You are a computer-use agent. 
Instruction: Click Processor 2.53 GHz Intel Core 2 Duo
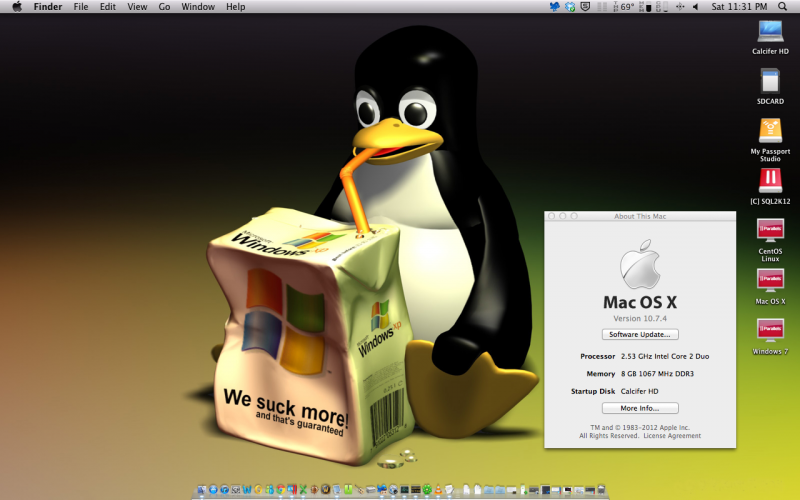[644, 356]
